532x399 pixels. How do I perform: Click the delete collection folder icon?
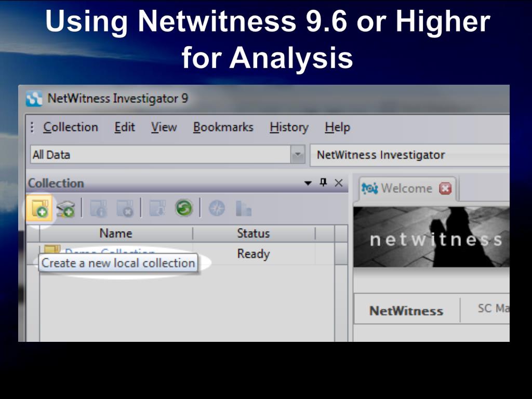click(125, 208)
